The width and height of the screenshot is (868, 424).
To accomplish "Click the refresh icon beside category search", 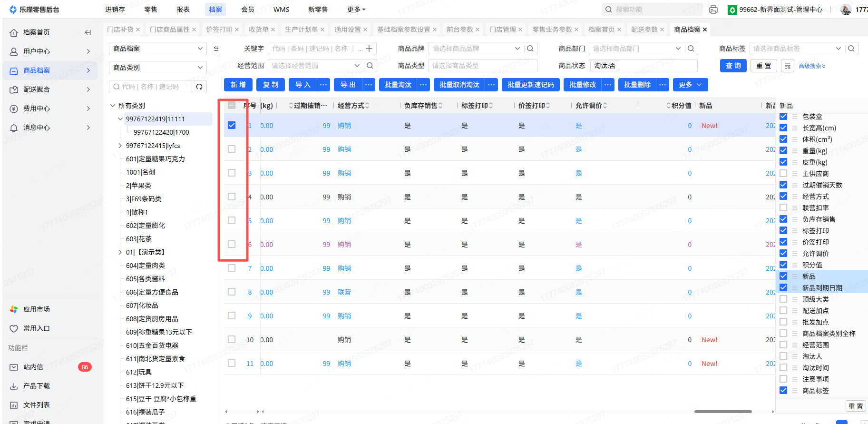I will tap(199, 87).
